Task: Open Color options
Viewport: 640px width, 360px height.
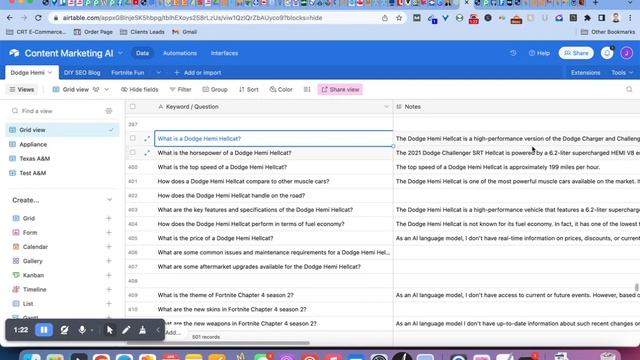Action: tap(281, 89)
